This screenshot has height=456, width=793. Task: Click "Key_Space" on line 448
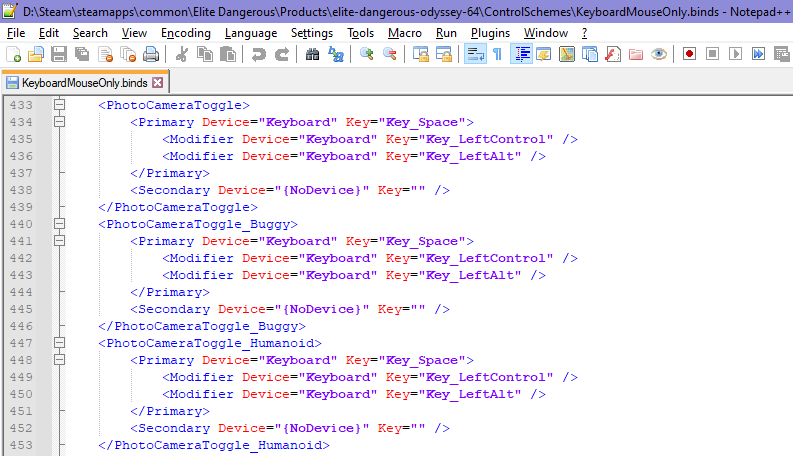[422, 360]
